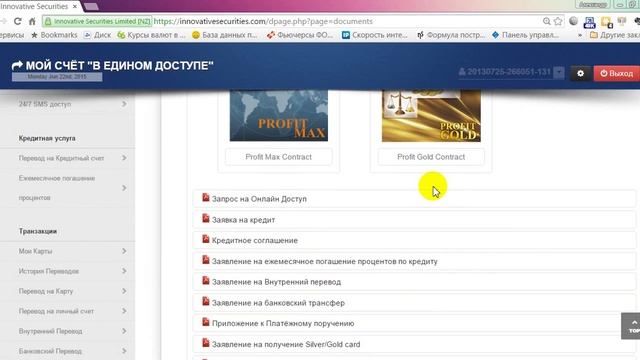Open Курсы валют bookmark
The height and width of the screenshot is (360, 640).
(151, 35)
